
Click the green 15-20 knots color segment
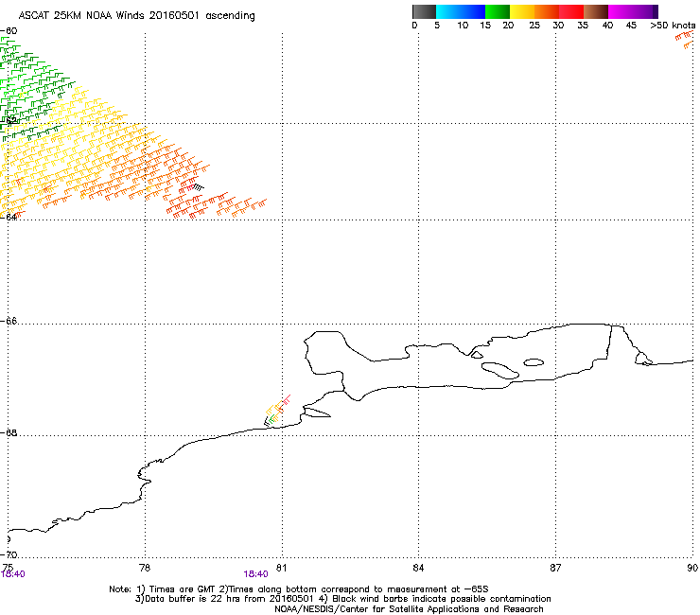coord(498,11)
